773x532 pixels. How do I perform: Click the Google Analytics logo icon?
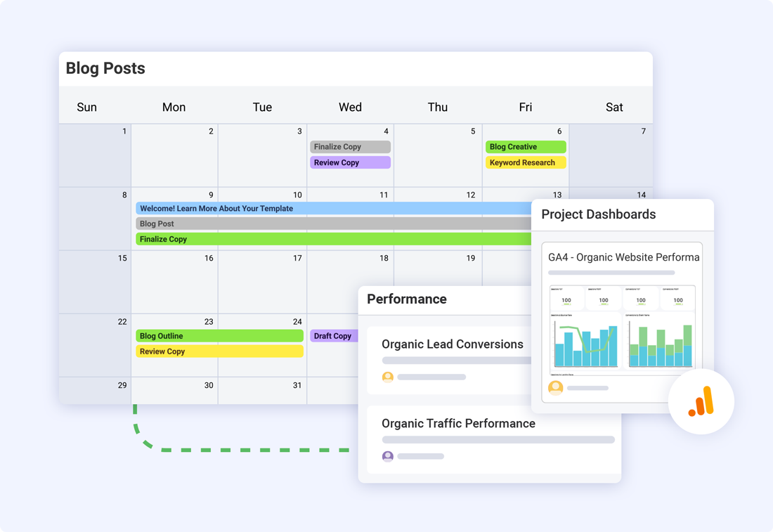701,401
